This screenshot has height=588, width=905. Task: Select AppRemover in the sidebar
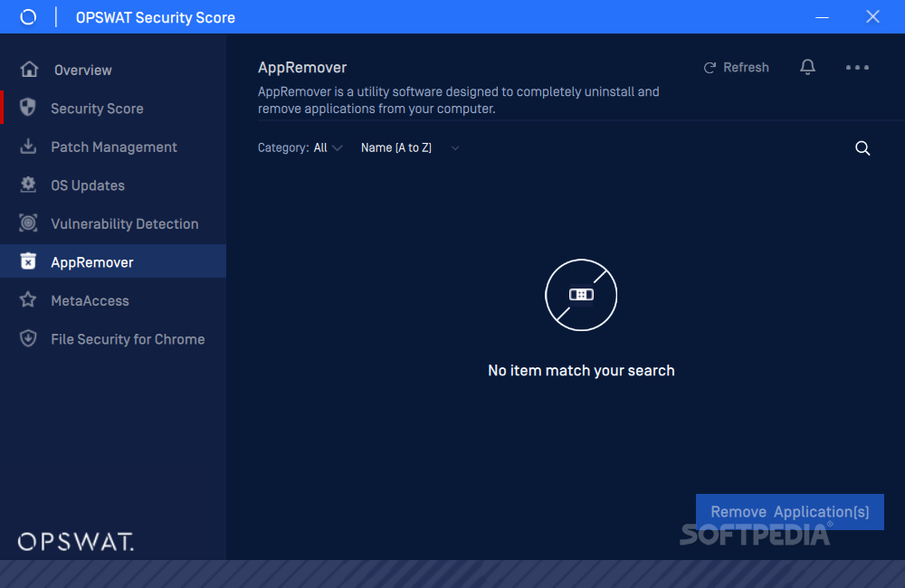pyautogui.click(x=113, y=261)
